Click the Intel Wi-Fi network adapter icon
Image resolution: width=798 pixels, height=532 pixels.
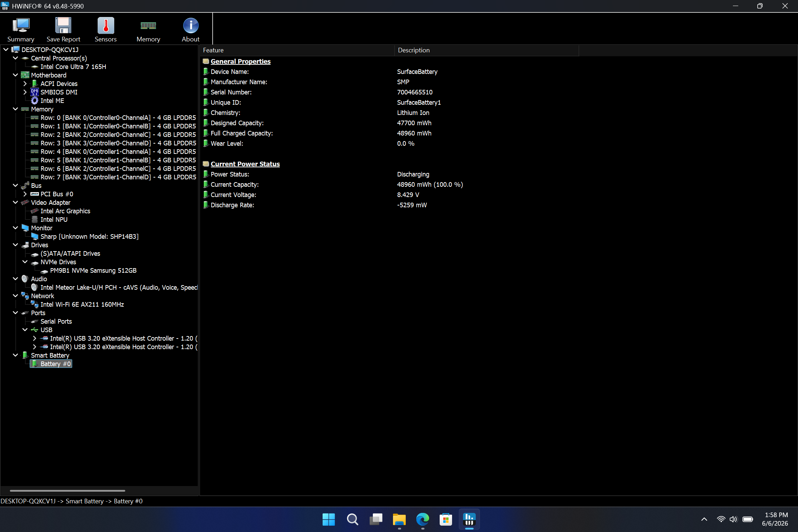(35, 304)
